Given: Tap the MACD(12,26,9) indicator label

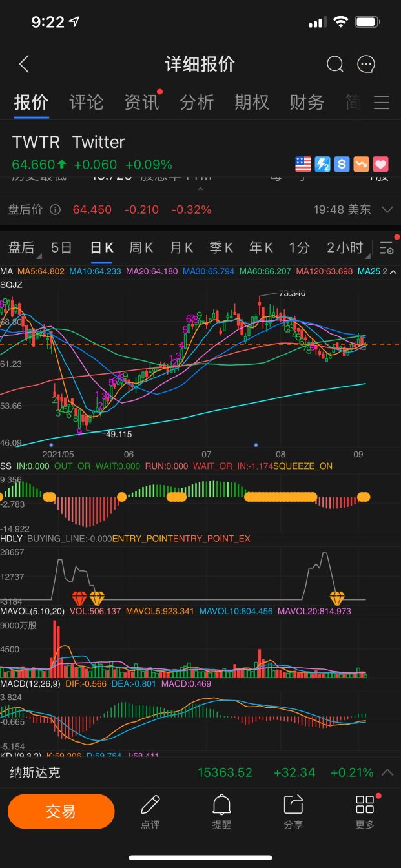Looking at the screenshot, I should click(30, 683).
